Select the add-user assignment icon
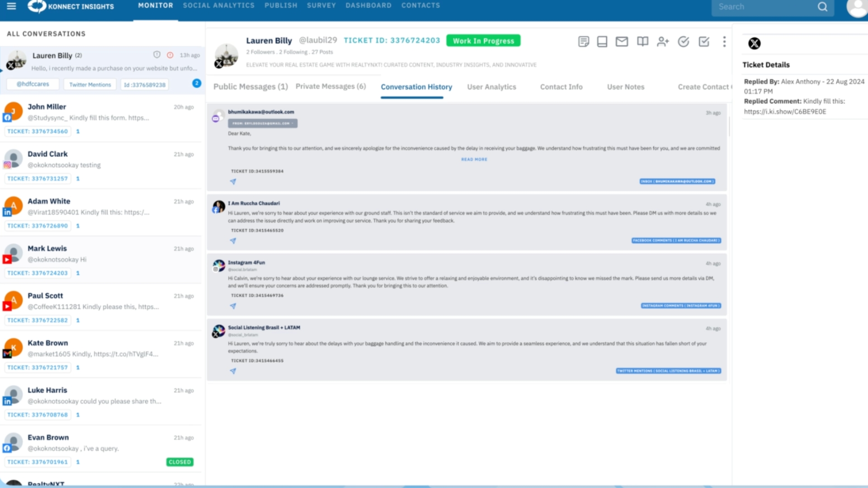This screenshot has width=868, height=488. tap(663, 42)
